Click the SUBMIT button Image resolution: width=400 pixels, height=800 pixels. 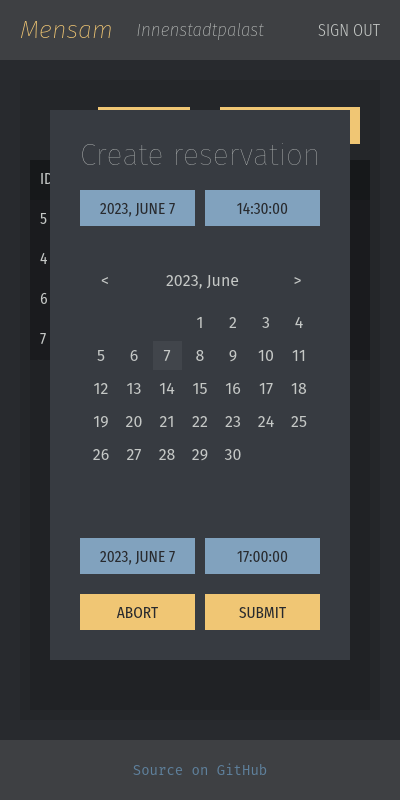click(x=262, y=612)
